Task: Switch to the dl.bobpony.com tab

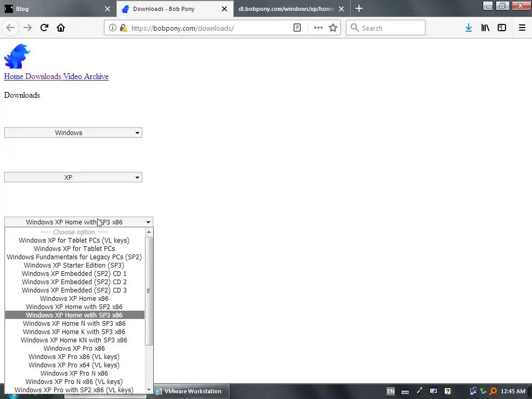Action: (x=292, y=9)
